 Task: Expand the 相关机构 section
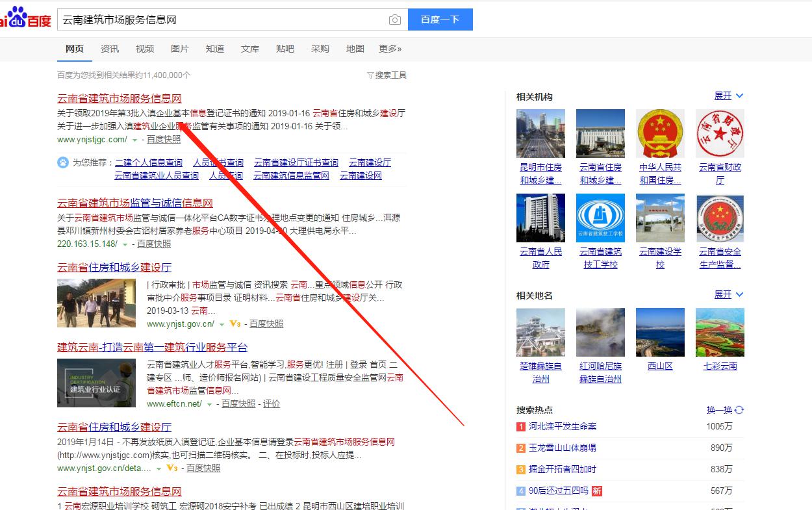[x=729, y=96]
